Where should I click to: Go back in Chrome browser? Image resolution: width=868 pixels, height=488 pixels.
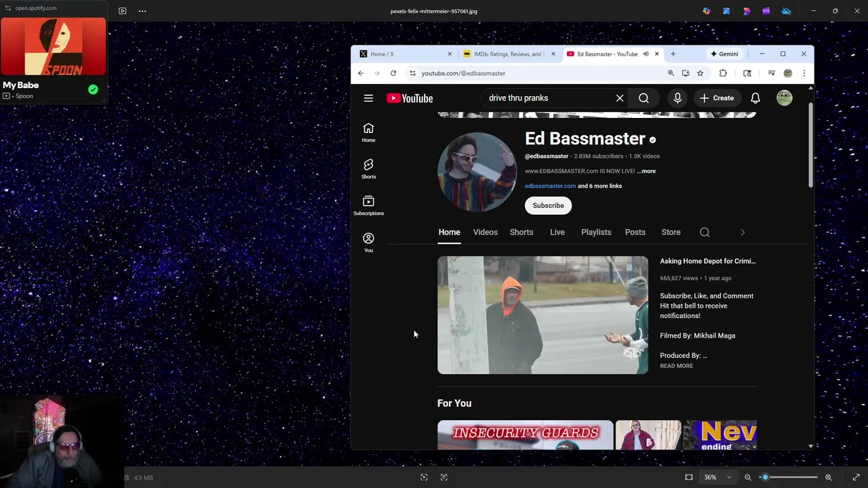361,73
